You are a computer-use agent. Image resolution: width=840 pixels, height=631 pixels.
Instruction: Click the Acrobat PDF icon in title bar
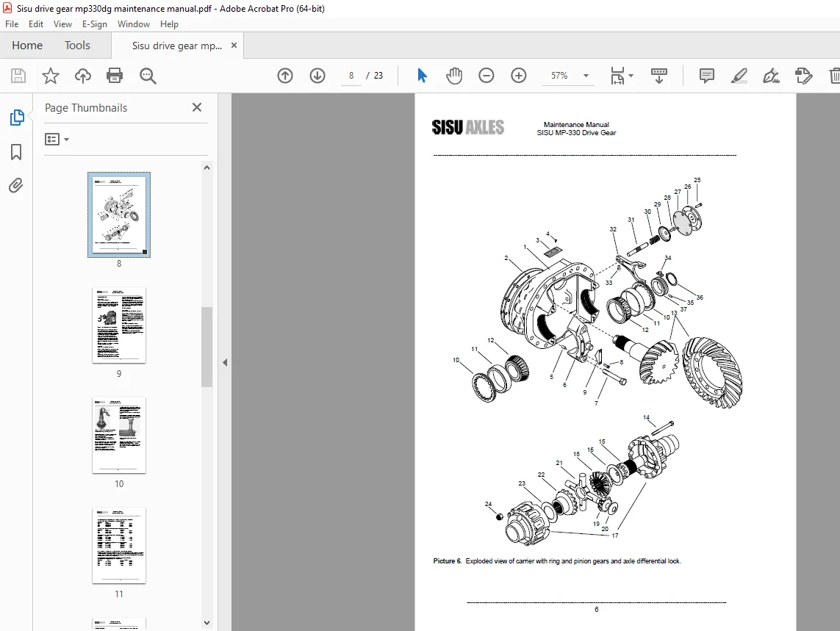[7, 8]
